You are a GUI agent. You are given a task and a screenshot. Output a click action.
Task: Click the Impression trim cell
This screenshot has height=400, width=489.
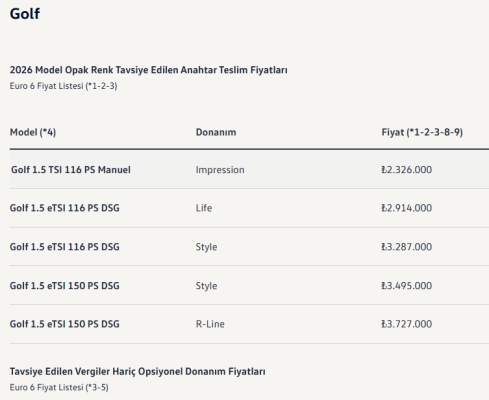[x=220, y=170]
